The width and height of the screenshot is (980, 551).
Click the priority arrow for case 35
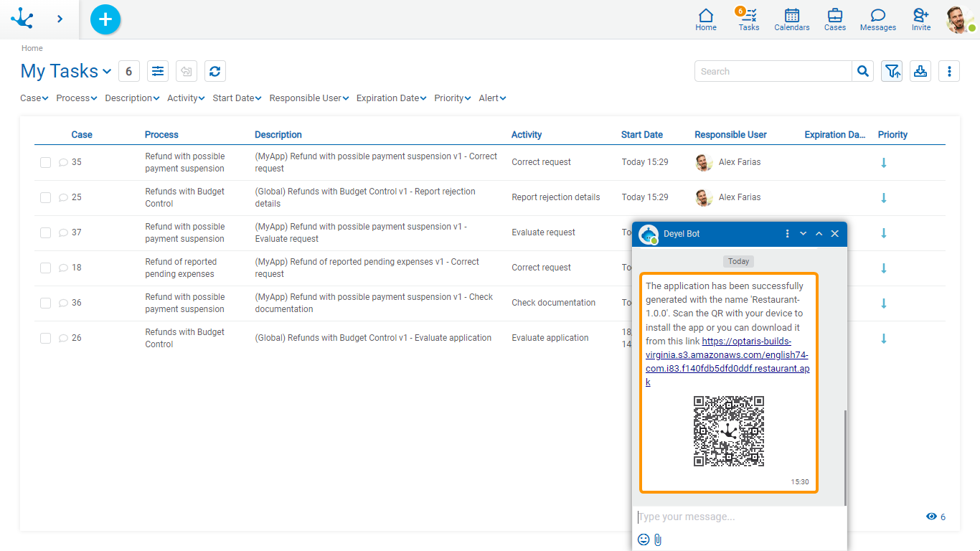point(884,162)
